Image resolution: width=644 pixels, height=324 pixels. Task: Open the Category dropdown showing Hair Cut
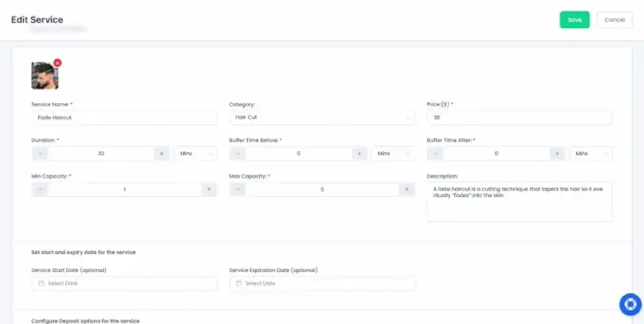(322, 117)
